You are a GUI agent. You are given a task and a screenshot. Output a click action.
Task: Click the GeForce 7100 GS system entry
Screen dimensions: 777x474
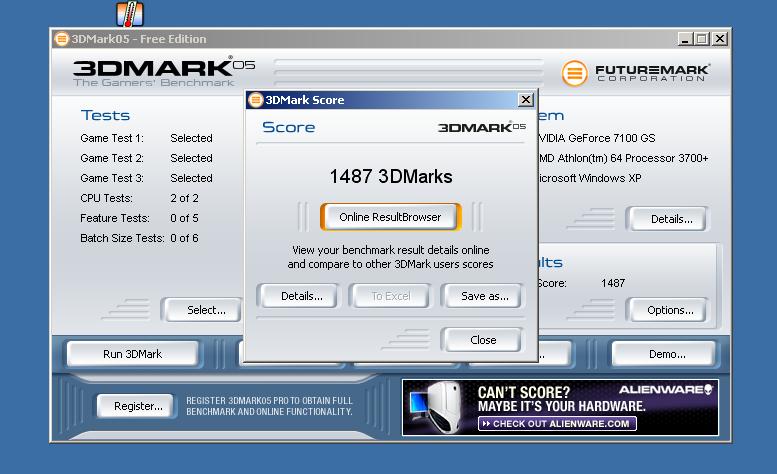(x=597, y=138)
